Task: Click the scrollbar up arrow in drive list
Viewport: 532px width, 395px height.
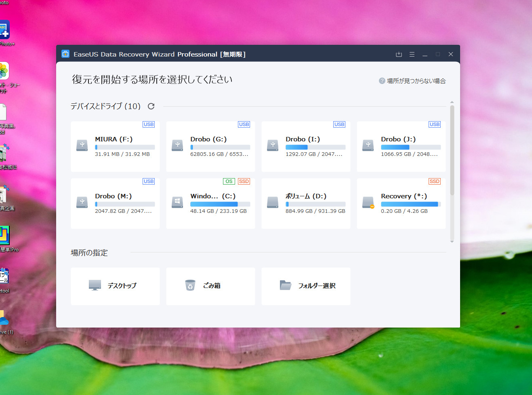Action: pyautogui.click(x=452, y=102)
